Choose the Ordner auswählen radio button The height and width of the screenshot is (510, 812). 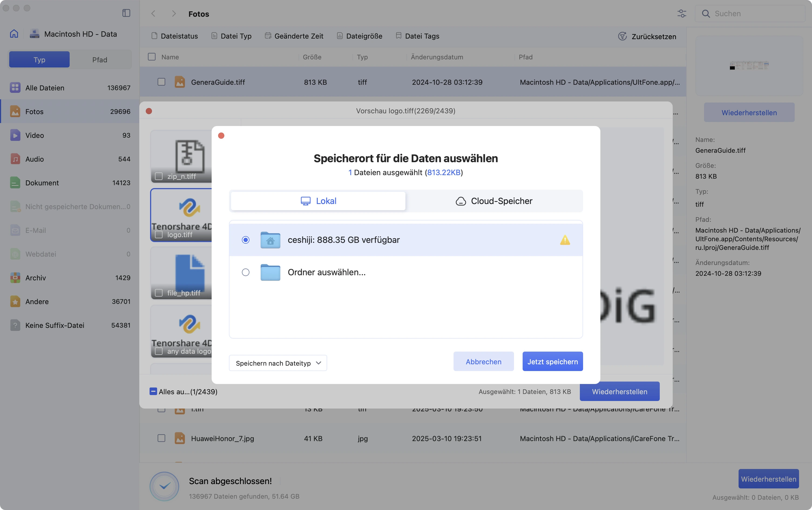pos(246,272)
